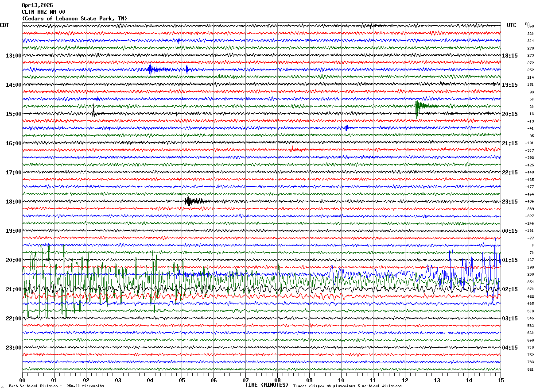
Task: Select the 13:00 CDT time marker
Action: coord(13,56)
